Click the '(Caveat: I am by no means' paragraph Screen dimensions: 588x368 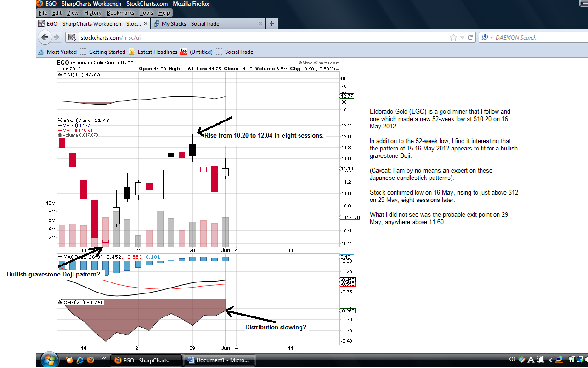click(431, 174)
